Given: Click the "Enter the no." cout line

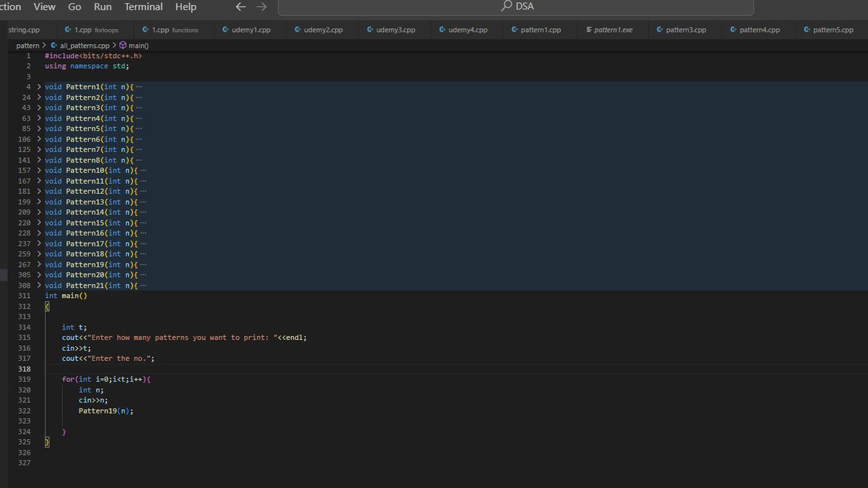Looking at the screenshot, I should 109,359.
